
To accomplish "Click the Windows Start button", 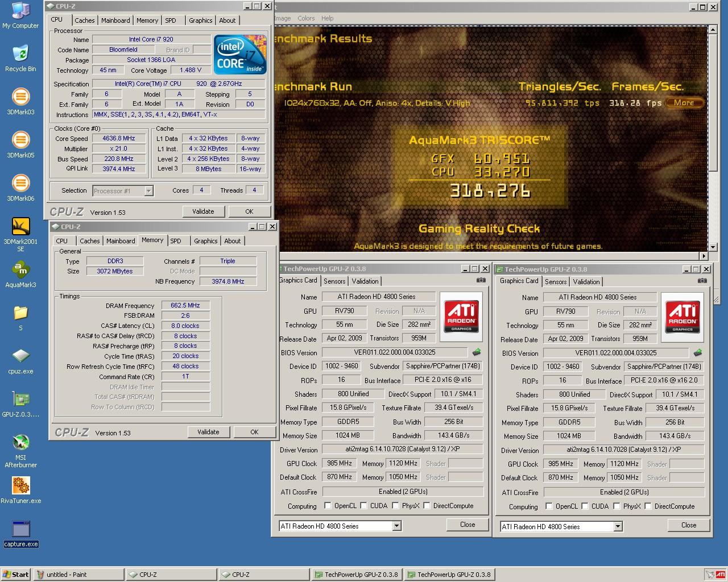I will [x=16, y=575].
